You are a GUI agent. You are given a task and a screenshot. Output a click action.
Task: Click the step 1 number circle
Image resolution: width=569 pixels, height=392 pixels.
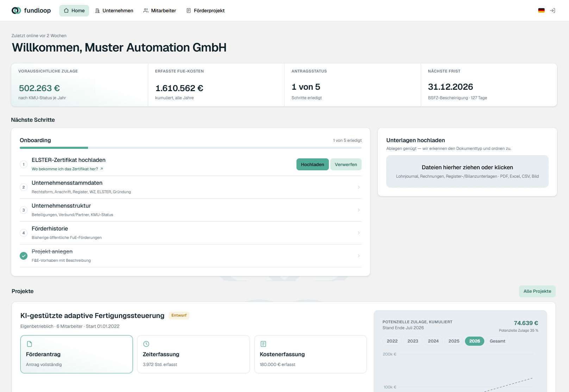click(24, 164)
